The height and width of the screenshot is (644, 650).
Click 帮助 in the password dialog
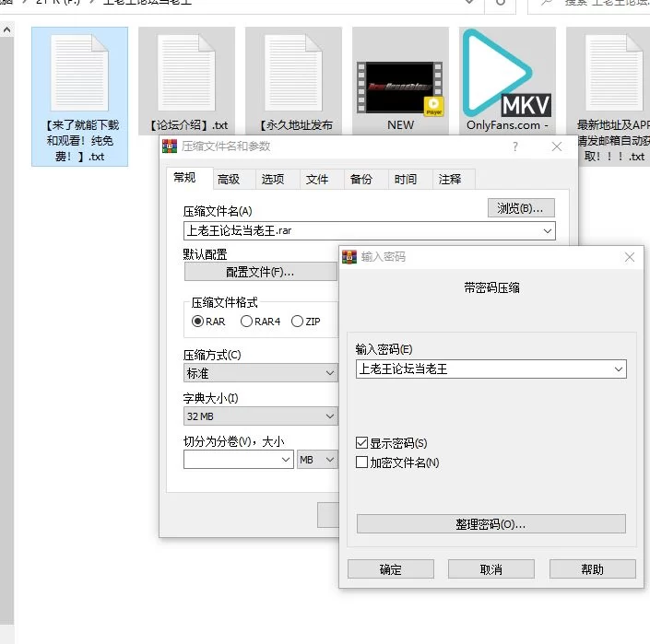(593, 569)
